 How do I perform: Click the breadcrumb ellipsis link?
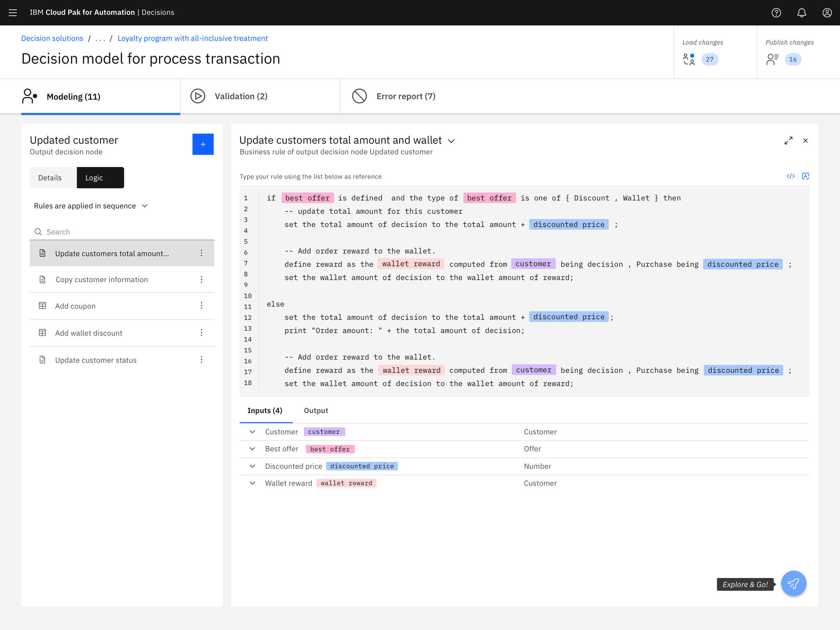click(100, 38)
